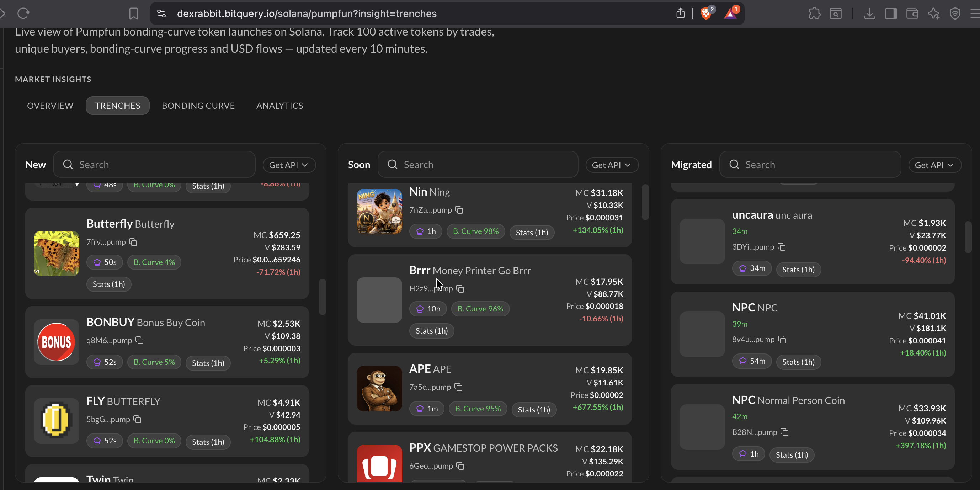Expand Get API dropdown in Migrated column
The height and width of the screenshot is (490, 980).
[934, 165]
